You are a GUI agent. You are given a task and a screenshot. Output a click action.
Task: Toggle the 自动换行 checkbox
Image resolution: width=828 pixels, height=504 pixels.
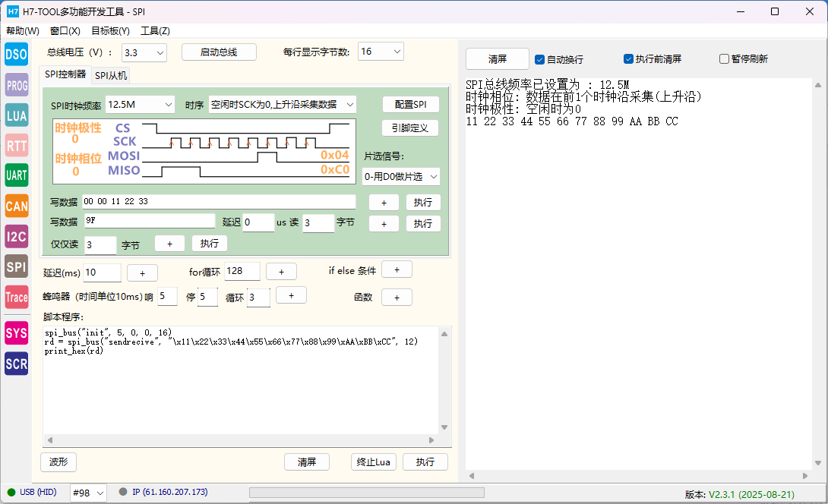pos(540,59)
